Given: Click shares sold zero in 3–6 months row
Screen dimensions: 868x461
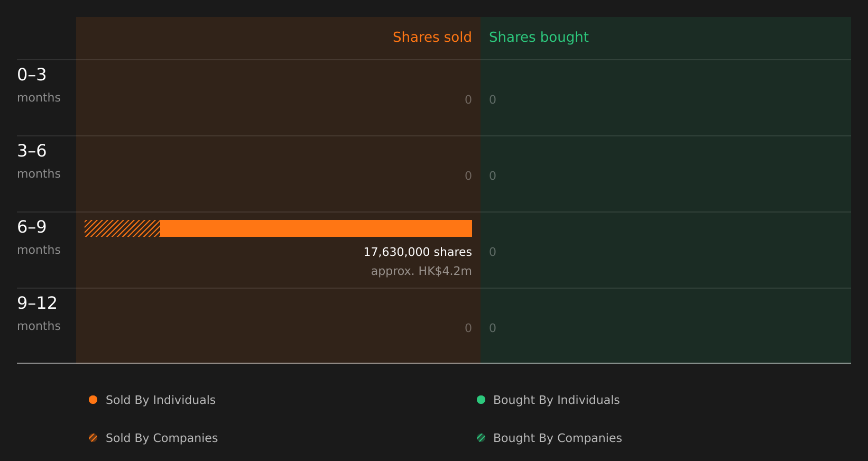Looking at the screenshot, I should (468, 176).
